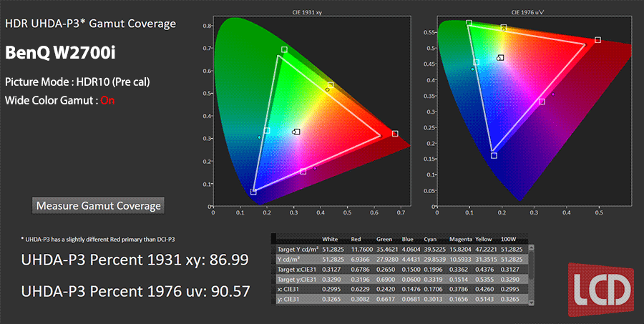This screenshot has width=644, height=324.
Task: Select the y: CIE31 row label
Action: coord(289,300)
